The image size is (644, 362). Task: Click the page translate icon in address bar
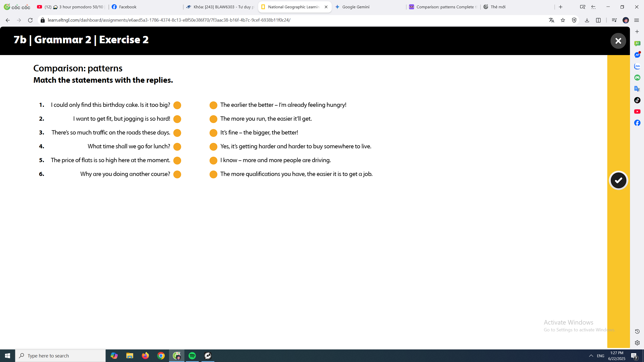pos(551,20)
